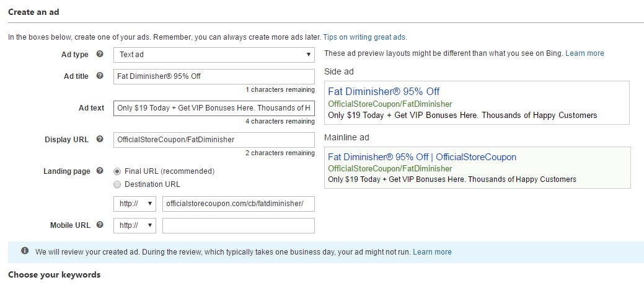644x285 pixels.
Task: Open the Ad type dropdown showing Text ad
Action: click(214, 55)
